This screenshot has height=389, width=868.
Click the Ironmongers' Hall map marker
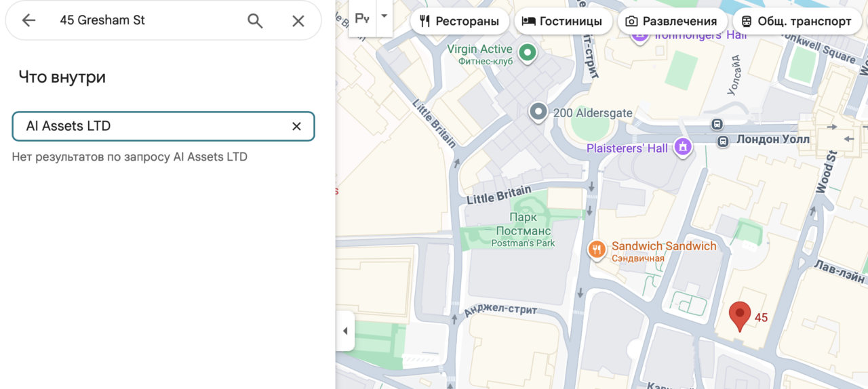(639, 35)
